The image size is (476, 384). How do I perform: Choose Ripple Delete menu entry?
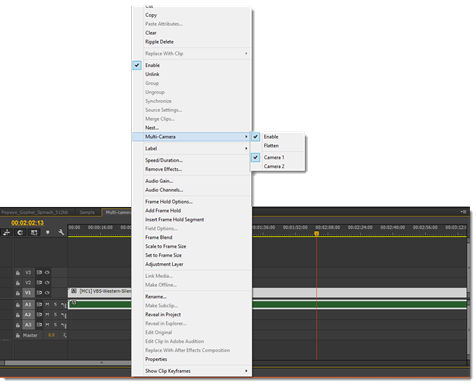click(x=191, y=42)
